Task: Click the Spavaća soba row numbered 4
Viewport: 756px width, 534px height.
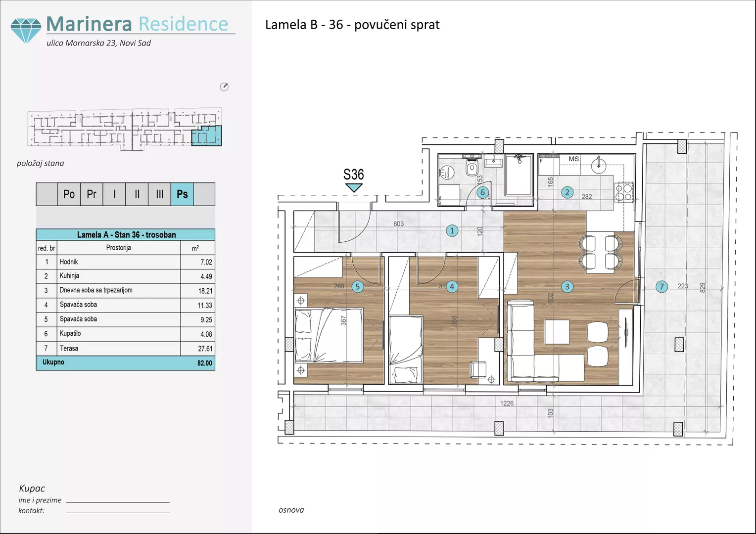Action: pyautogui.click(x=126, y=305)
